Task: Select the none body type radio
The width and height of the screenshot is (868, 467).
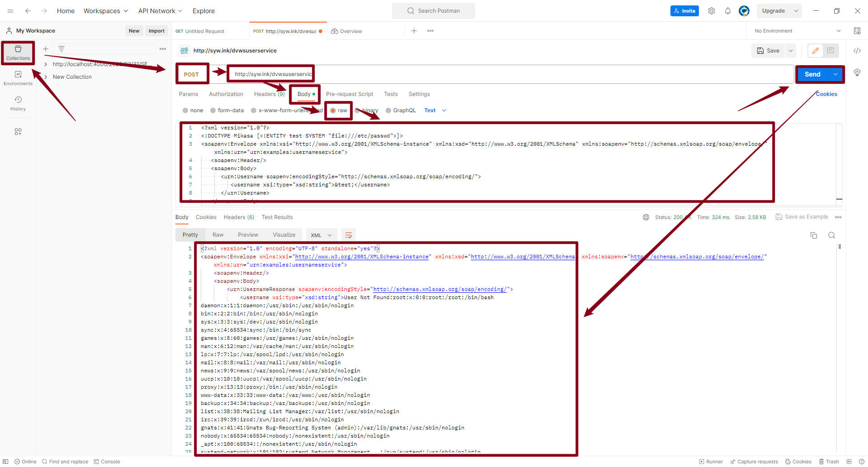Action: (x=185, y=110)
